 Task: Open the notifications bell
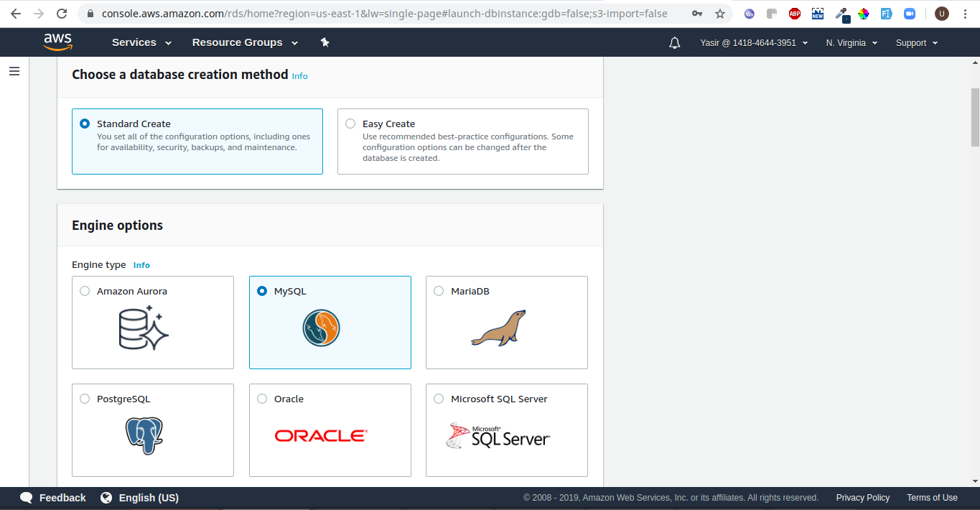pos(674,43)
